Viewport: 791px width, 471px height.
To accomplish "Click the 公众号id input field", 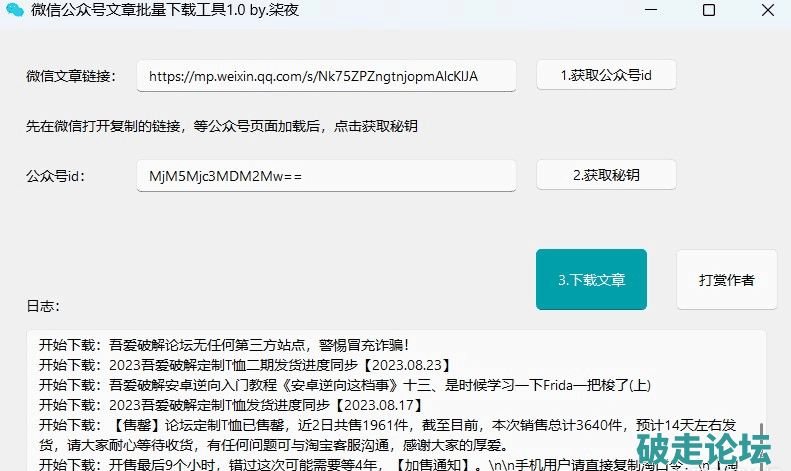I will (x=326, y=176).
